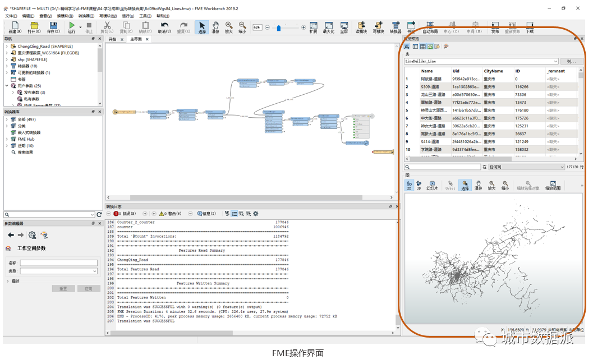Expand the ChongQing_Road [SHAPEFILE] node

click(x=7, y=46)
